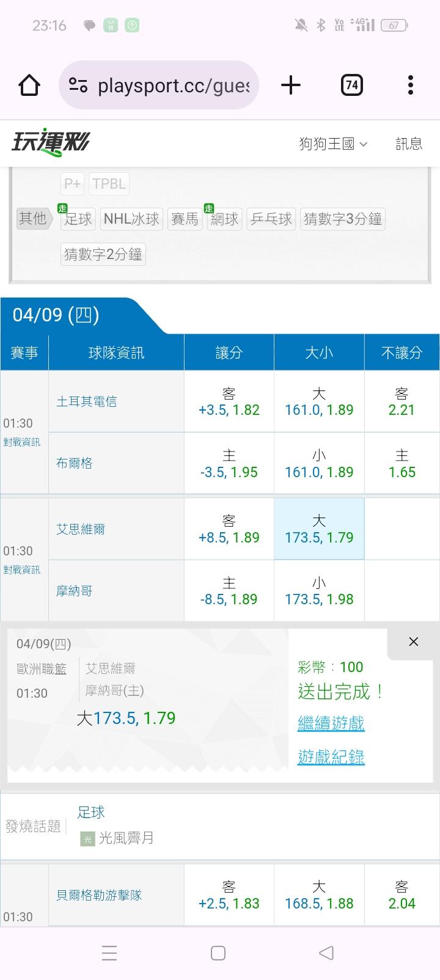
Task: Tap the browser home icon
Action: click(29, 85)
